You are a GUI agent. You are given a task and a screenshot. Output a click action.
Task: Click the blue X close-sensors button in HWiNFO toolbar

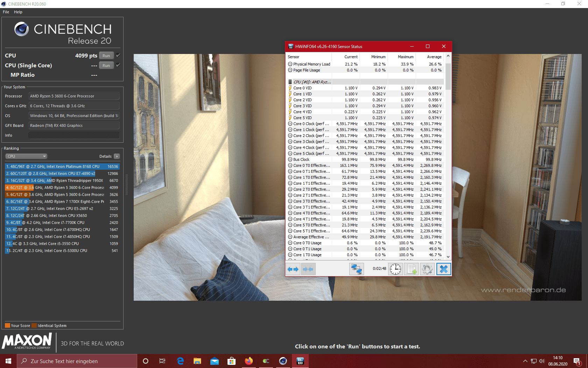point(443,269)
